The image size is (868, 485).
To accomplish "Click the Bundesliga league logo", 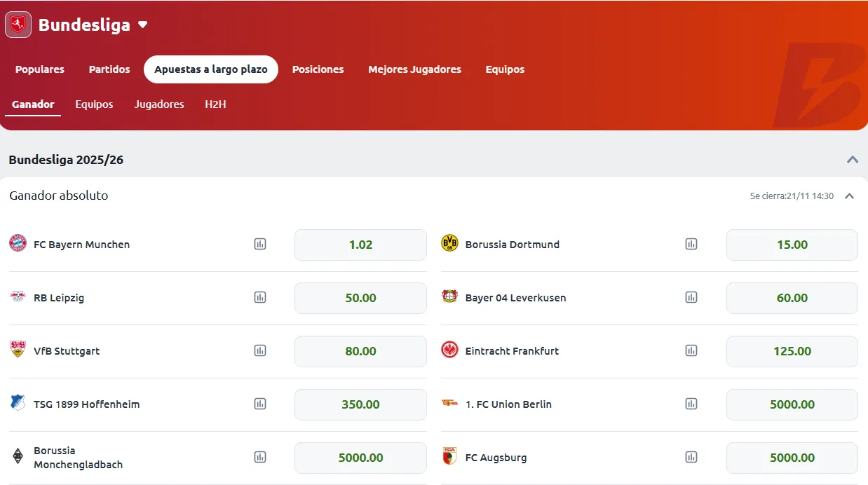I will pyautogui.click(x=18, y=24).
